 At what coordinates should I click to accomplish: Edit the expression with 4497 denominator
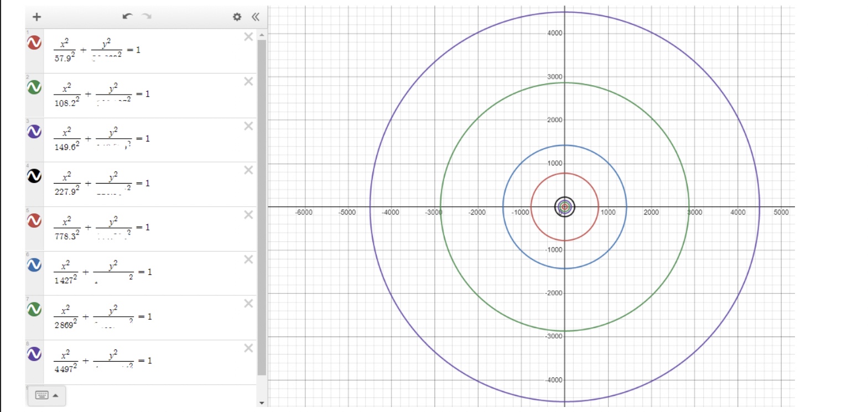point(150,362)
